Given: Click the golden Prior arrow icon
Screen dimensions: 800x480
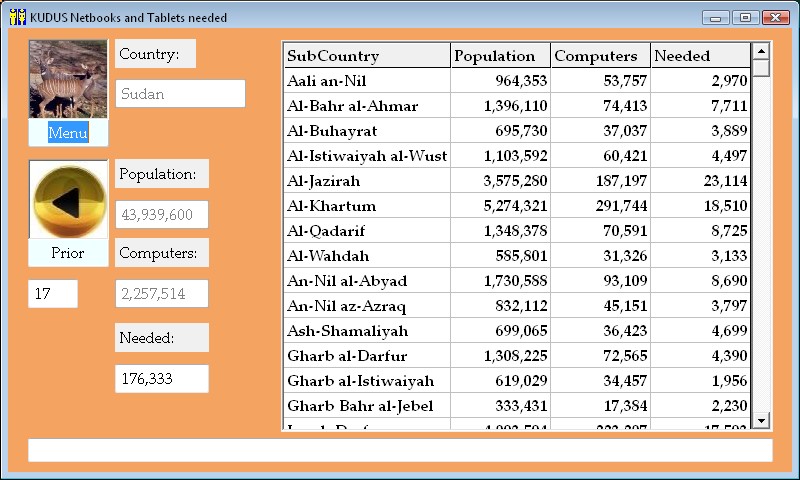Looking at the screenshot, I should (x=68, y=201).
